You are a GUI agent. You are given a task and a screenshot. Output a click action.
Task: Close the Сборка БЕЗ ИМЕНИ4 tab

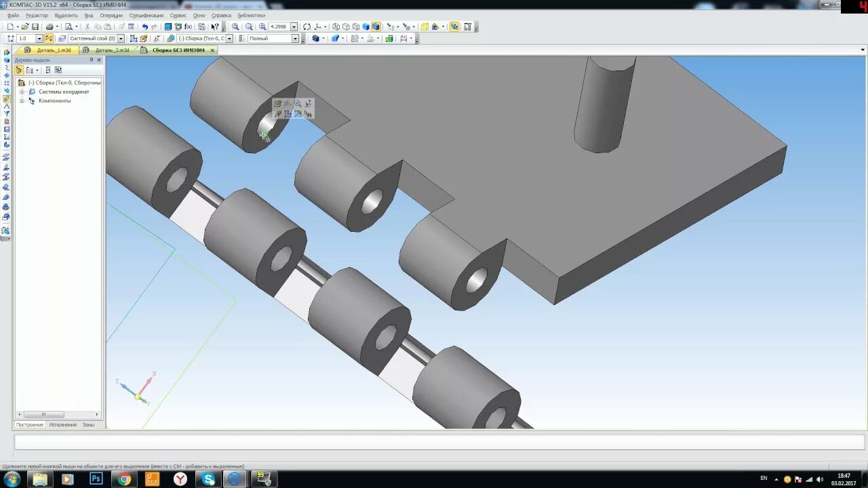(x=212, y=50)
